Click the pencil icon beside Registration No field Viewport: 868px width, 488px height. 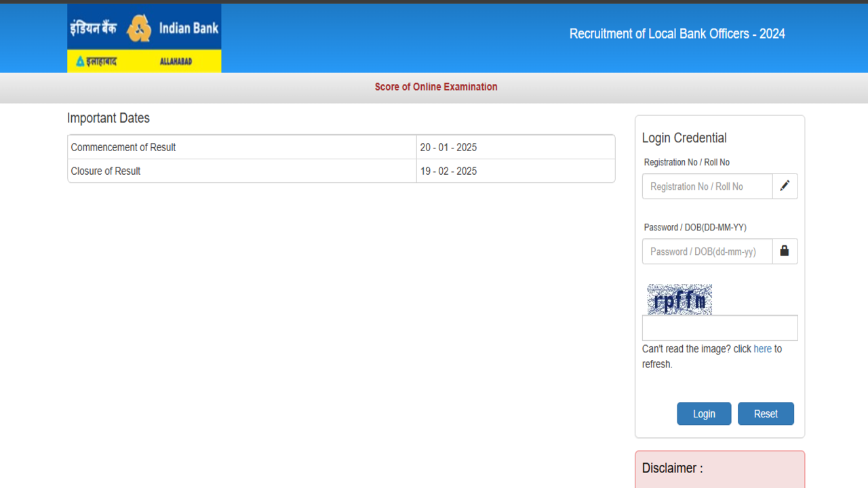point(785,186)
